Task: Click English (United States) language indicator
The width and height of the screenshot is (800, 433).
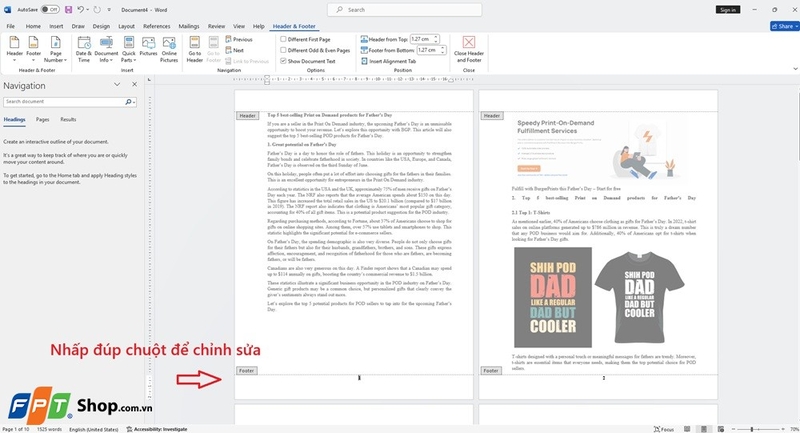Action: [x=93, y=429]
